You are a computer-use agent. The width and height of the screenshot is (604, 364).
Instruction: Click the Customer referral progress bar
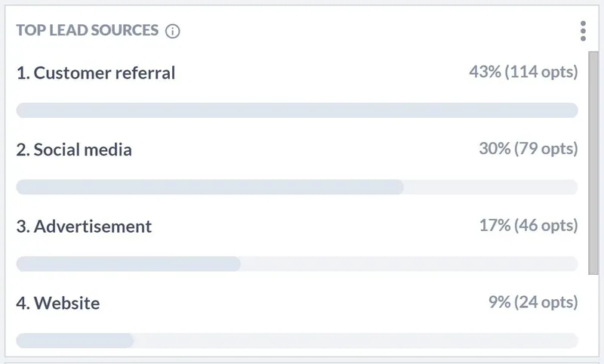pyautogui.click(x=297, y=110)
